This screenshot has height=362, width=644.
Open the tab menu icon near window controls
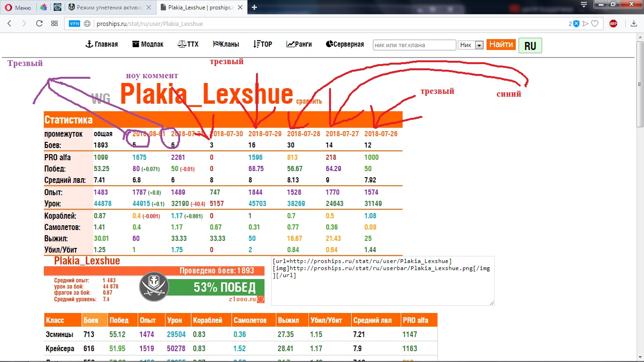(x=585, y=4)
